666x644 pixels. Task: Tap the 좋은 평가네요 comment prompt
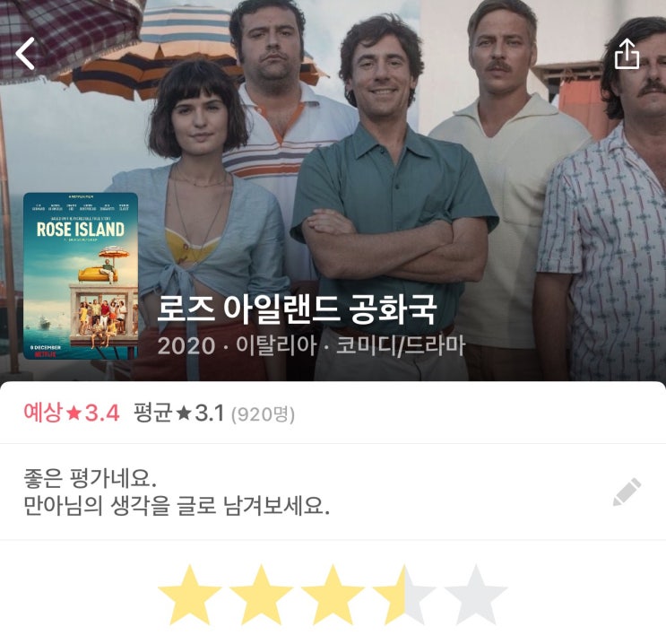click(x=90, y=479)
